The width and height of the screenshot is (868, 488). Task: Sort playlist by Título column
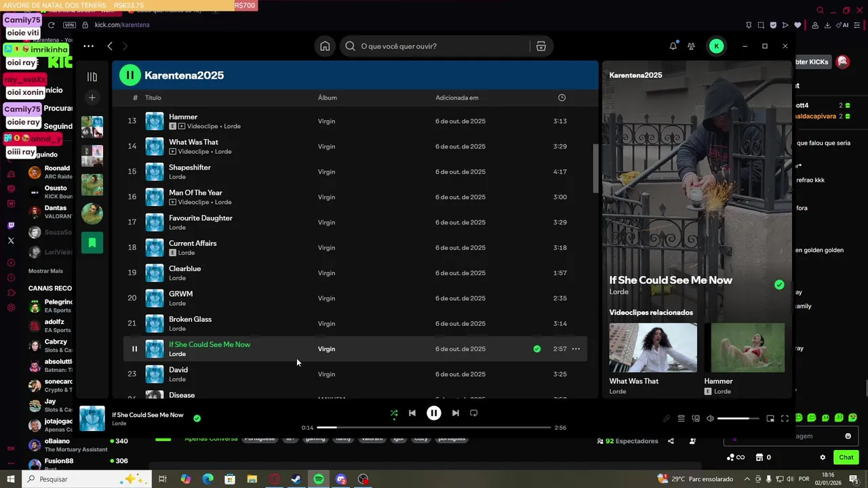point(153,98)
